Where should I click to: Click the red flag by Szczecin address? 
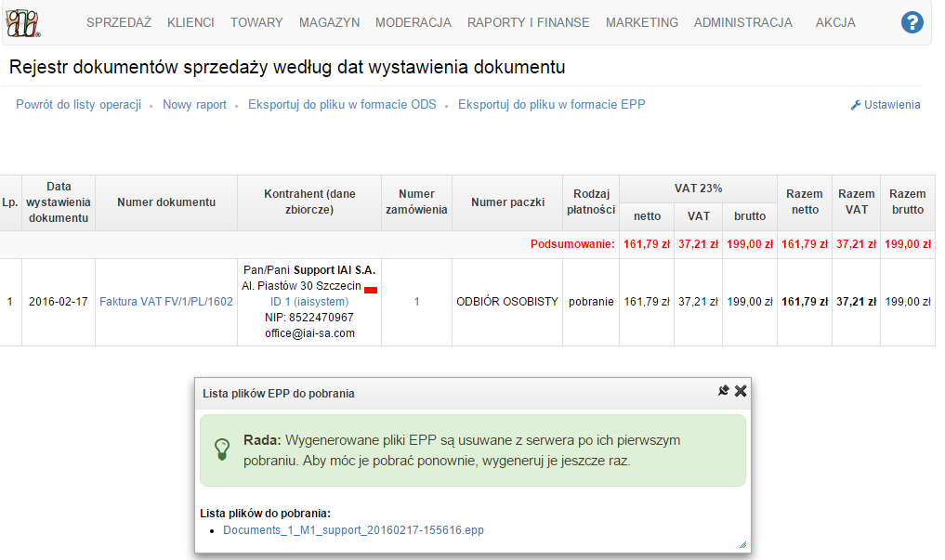371,290
